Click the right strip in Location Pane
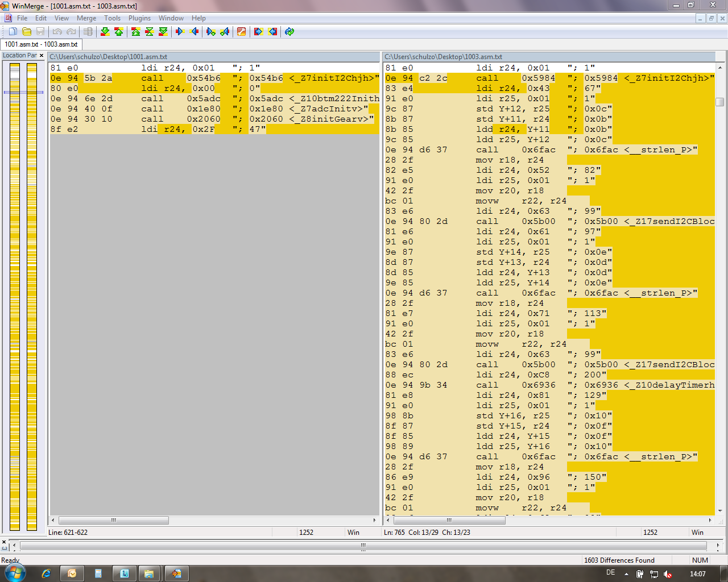Viewport: 728px width, 582px height. click(32, 297)
